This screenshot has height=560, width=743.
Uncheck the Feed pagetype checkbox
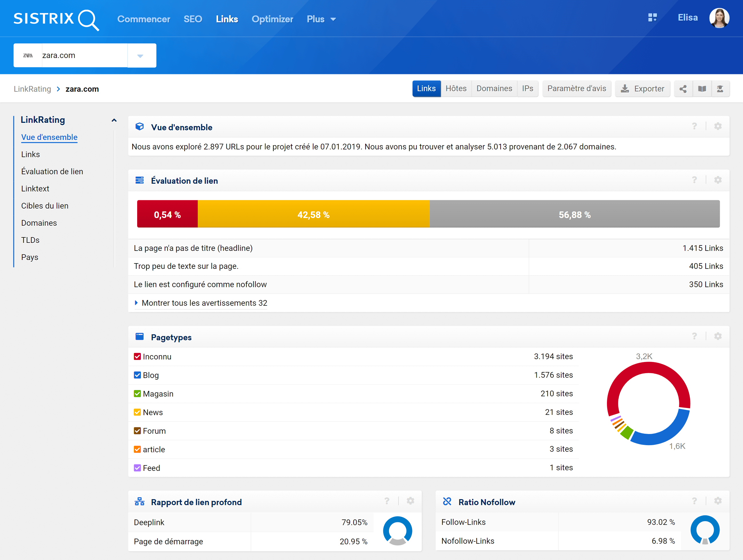137,468
